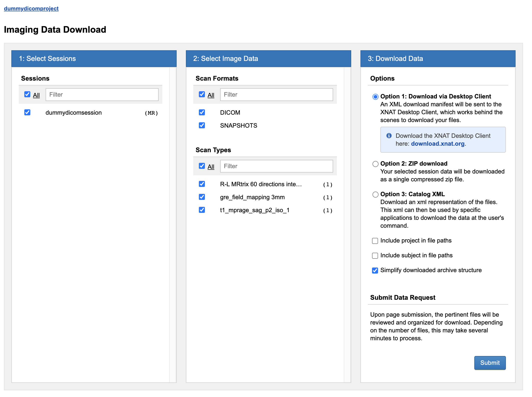Deselect R-L MRtrix 60 directions scan type
Screen dimensions: 532x397
click(x=202, y=184)
